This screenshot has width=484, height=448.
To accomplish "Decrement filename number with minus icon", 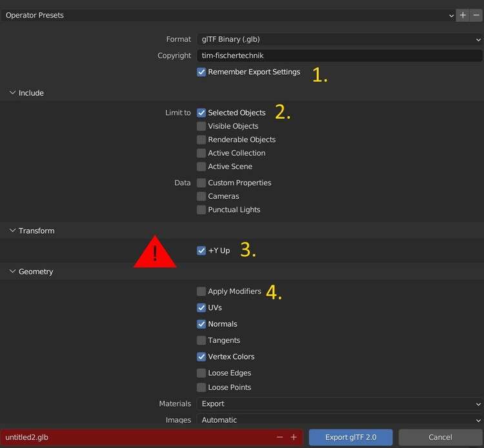I will pos(279,437).
